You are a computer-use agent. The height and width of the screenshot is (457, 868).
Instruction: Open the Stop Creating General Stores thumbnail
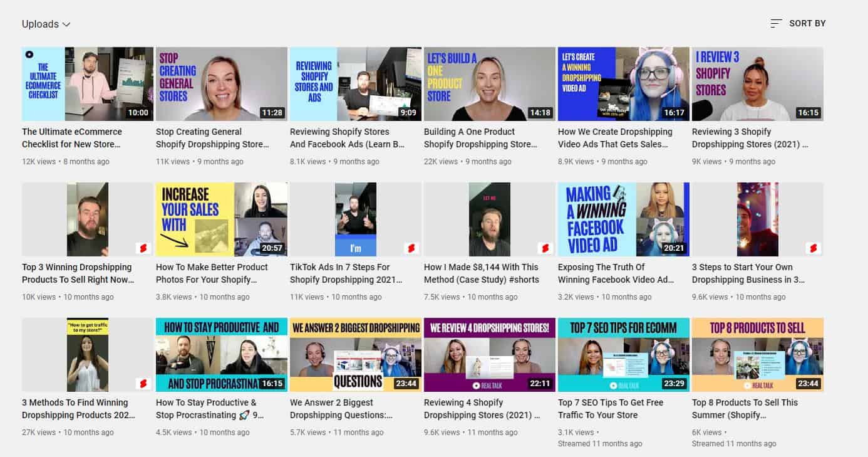(x=222, y=84)
